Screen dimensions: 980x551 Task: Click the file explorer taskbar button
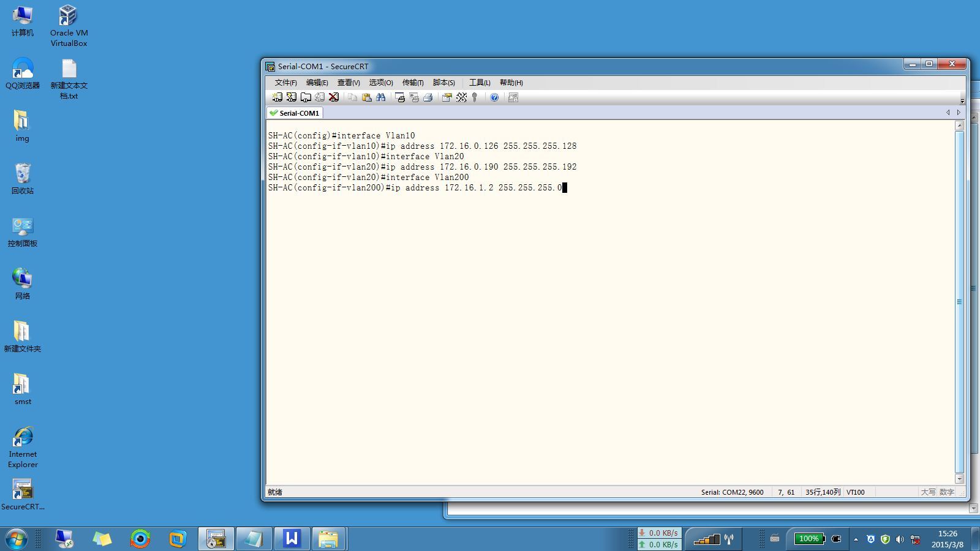(328, 539)
